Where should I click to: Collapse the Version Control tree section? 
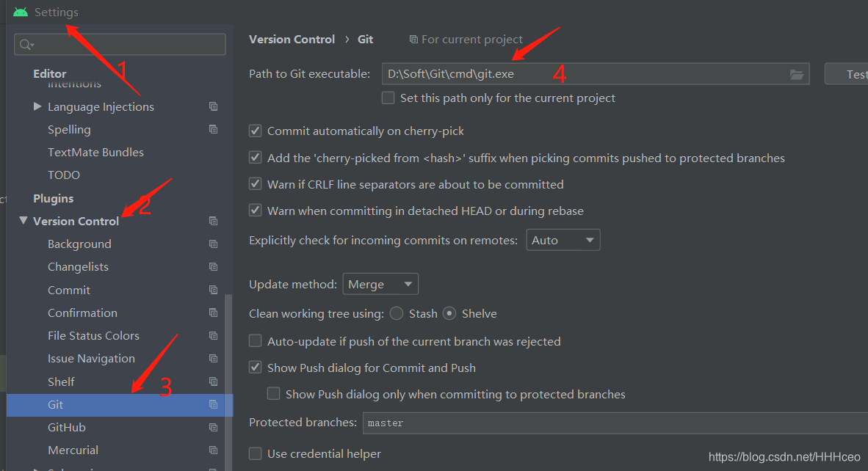tap(23, 220)
